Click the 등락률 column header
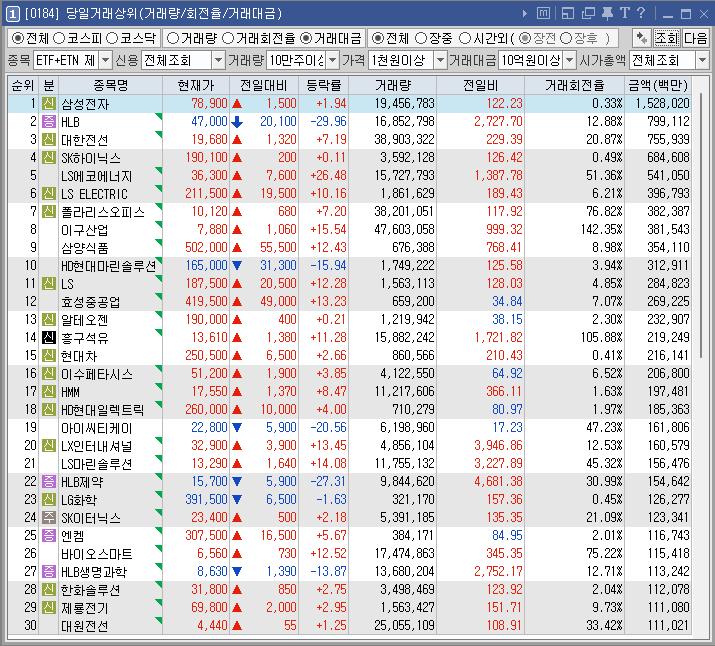The height and width of the screenshot is (646, 715). click(x=324, y=85)
